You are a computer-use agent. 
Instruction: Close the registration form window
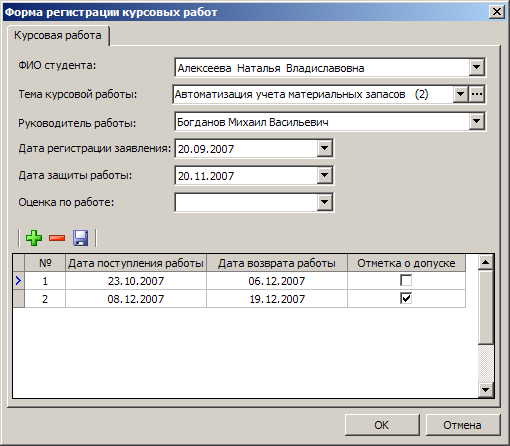(497, 12)
